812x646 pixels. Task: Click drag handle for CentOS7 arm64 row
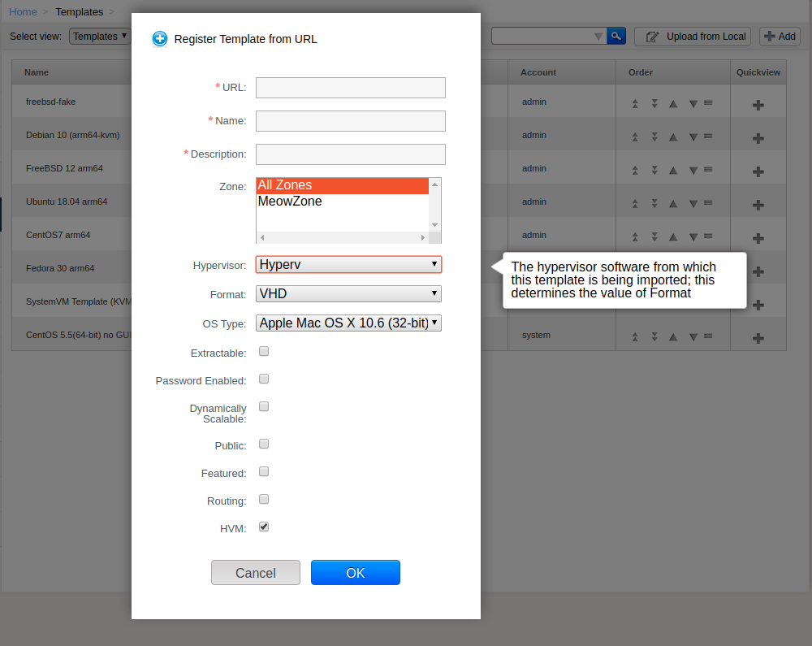708,236
